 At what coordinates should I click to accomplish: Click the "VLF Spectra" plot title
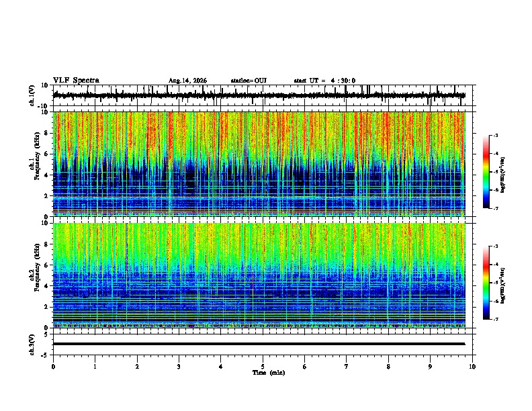[76, 81]
